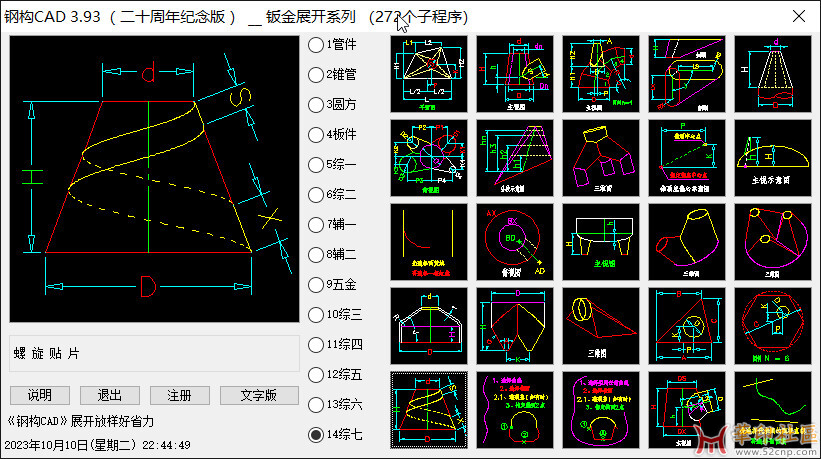
Task: Pick the 11综四 option
Action: [316, 345]
